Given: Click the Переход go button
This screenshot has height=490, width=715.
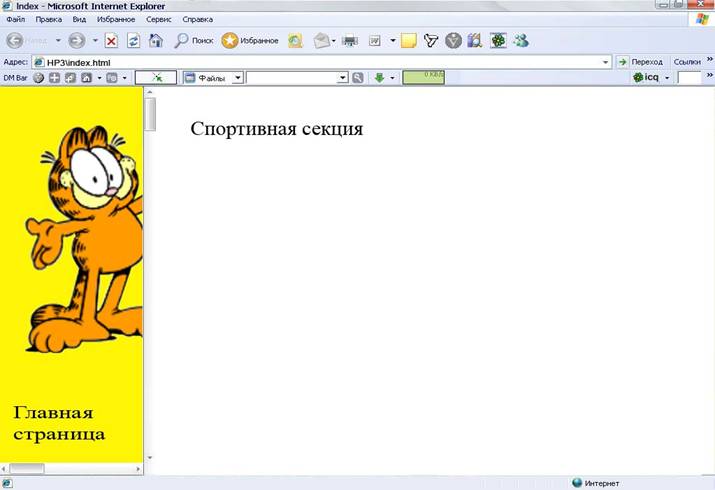Looking at the screenshot, I should (x=640, y=62).
